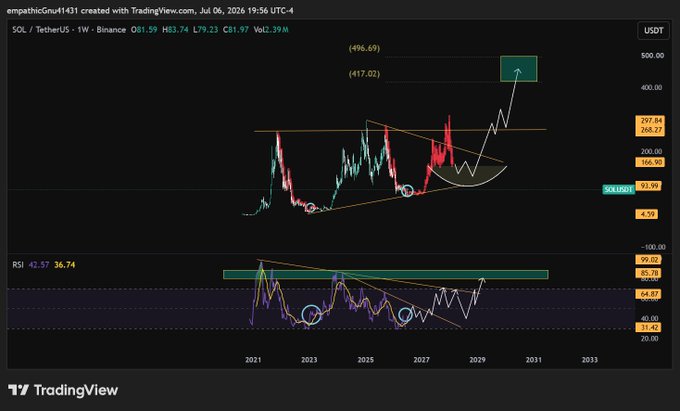Click the 64.87 RSI axis label
The width and height of the screenshot is (680, 411).
pos(648,294)
